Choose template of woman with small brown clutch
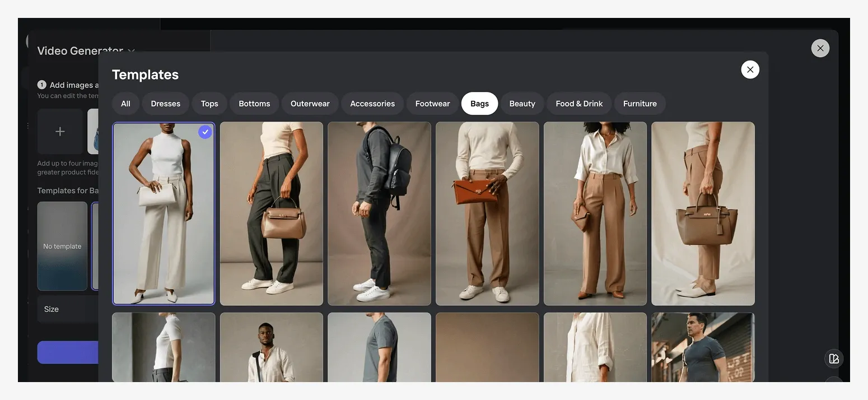 [x=595, y=213]
